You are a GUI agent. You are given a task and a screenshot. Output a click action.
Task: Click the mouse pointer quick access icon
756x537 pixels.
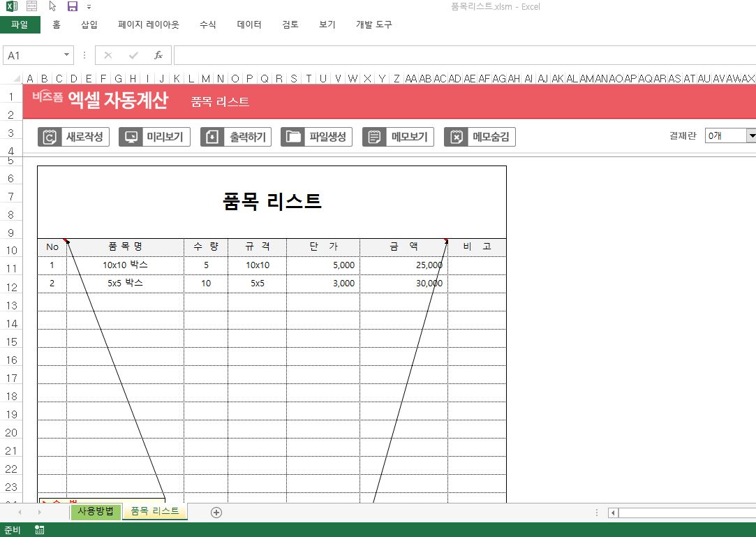pyautogui.click(x=52, y=6)
